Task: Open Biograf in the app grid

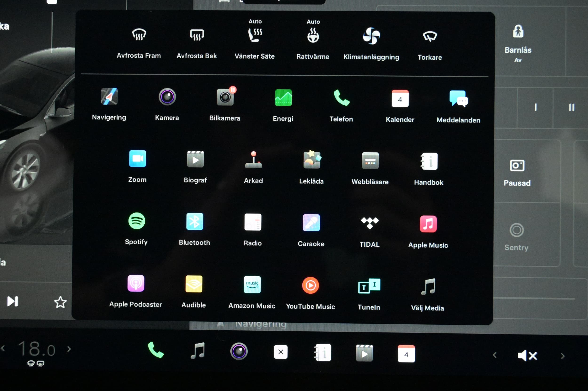Action: tap(195, 167)
